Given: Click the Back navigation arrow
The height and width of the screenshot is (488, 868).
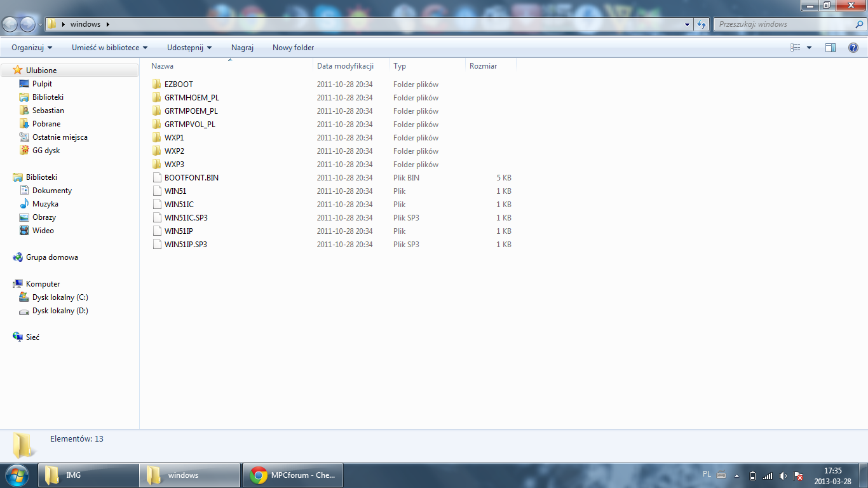Looking at the screenshot, I should pyautogui.click(x=10, y=24).
